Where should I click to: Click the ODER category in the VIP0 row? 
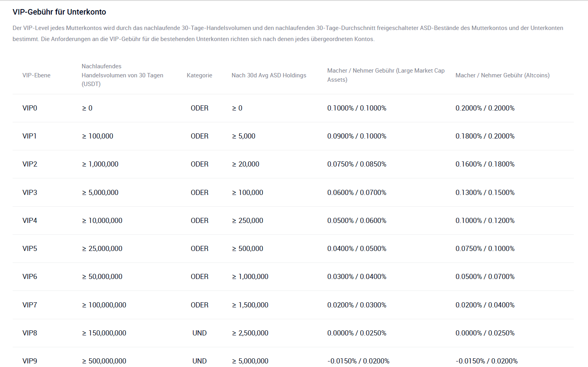coord(200,108)
